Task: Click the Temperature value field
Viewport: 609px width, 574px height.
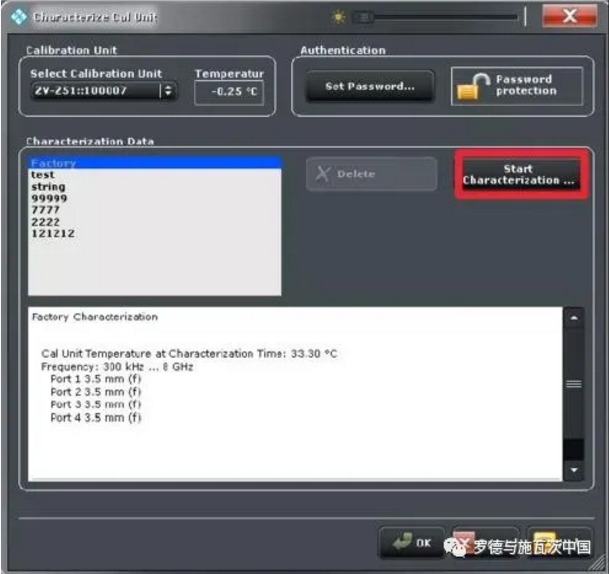Action: 228,92
